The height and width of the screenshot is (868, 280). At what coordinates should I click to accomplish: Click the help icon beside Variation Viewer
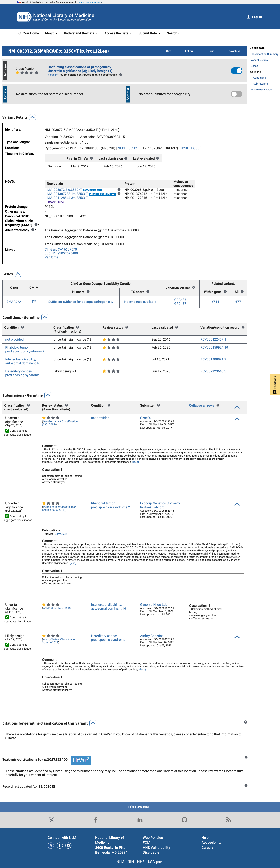click(193, 288)
